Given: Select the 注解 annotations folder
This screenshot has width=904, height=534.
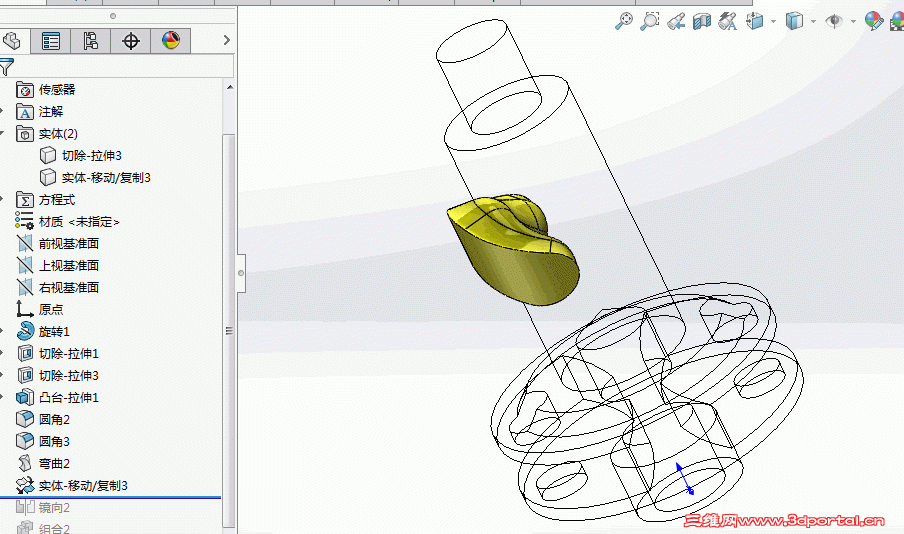Looking at the screenshot, I should (x=40, y=111).
